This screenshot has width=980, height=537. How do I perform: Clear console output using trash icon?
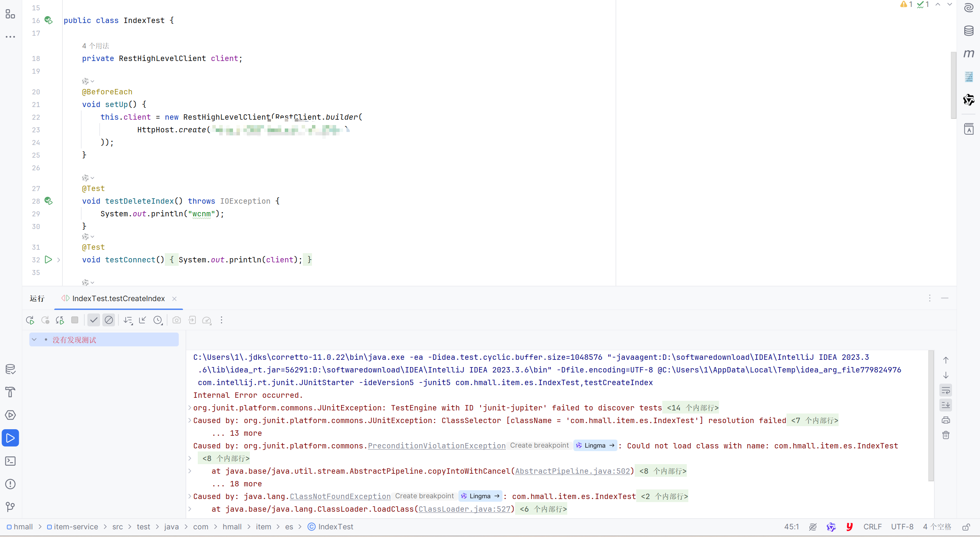tap(946, 435)
